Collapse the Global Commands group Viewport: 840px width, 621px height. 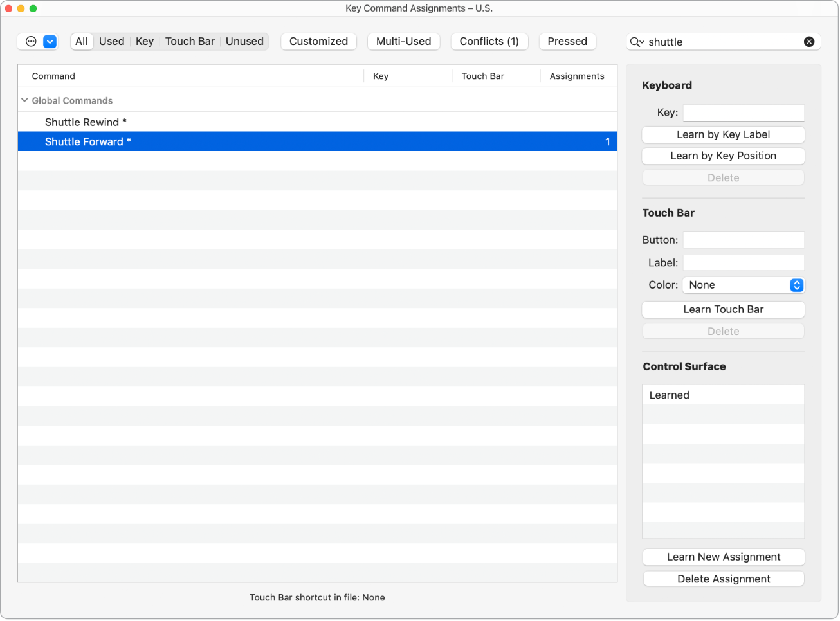click(x=24, y=100)
